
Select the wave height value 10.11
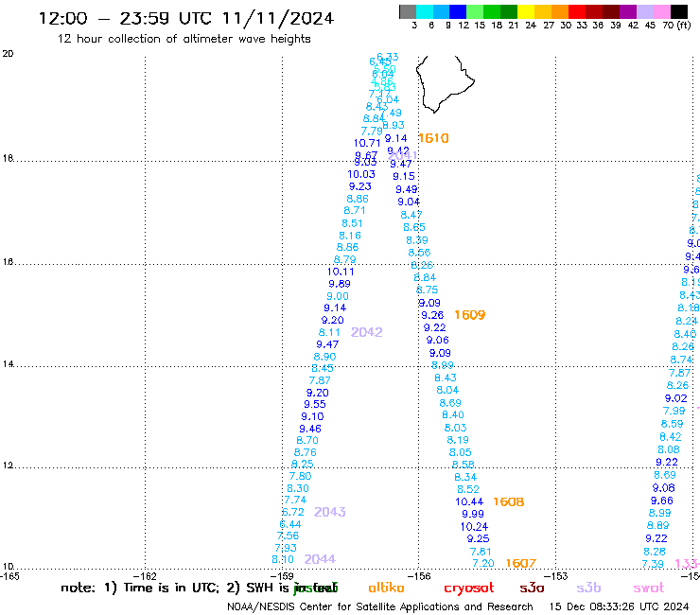(x=341, y=272)
